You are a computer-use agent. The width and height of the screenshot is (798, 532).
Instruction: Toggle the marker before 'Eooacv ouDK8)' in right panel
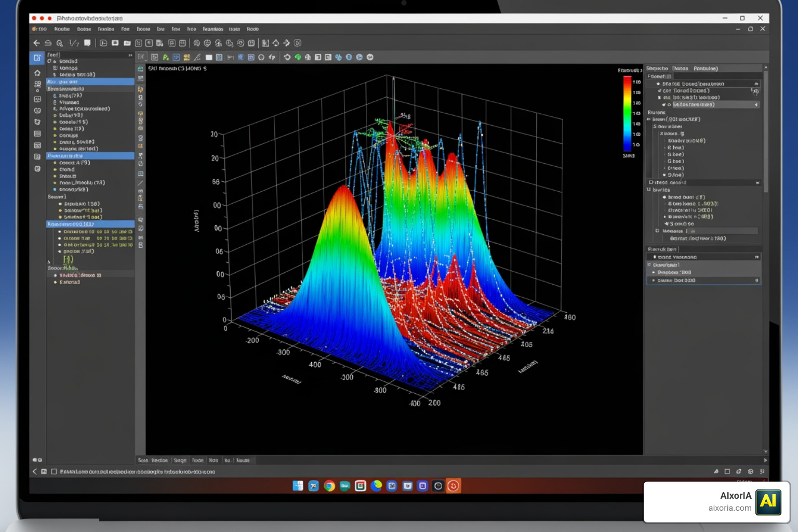[x=664, y=141]
